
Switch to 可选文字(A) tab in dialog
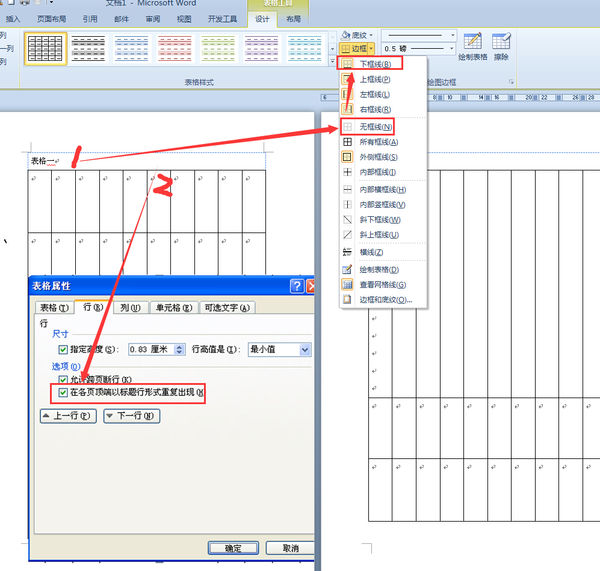(227, 308)
